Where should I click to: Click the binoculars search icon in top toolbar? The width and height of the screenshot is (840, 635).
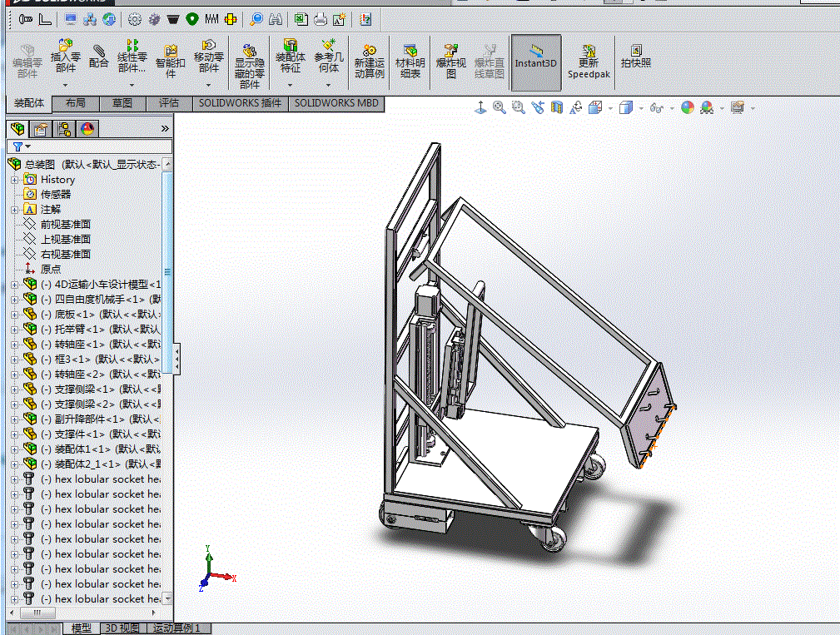point(276,20)
